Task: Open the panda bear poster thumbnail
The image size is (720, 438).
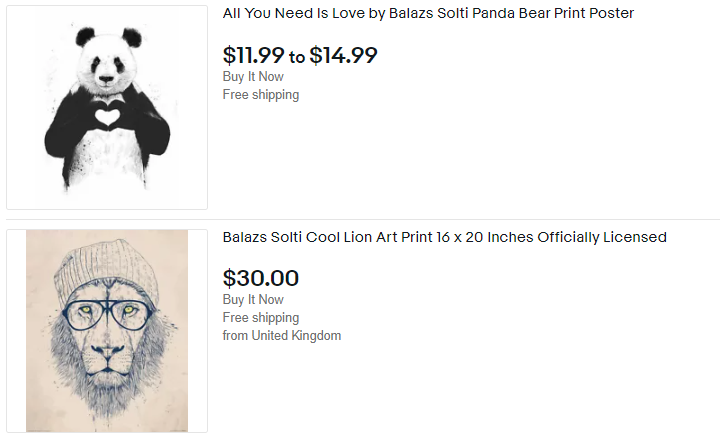Action: pos(107,107)
